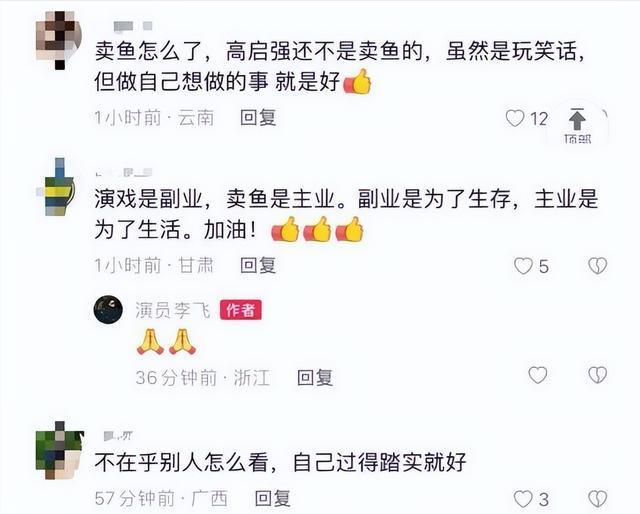Screen dimensions: 640x514
Task: Like the Gansu comment with 5 likes
Action: tap(523, 266)
